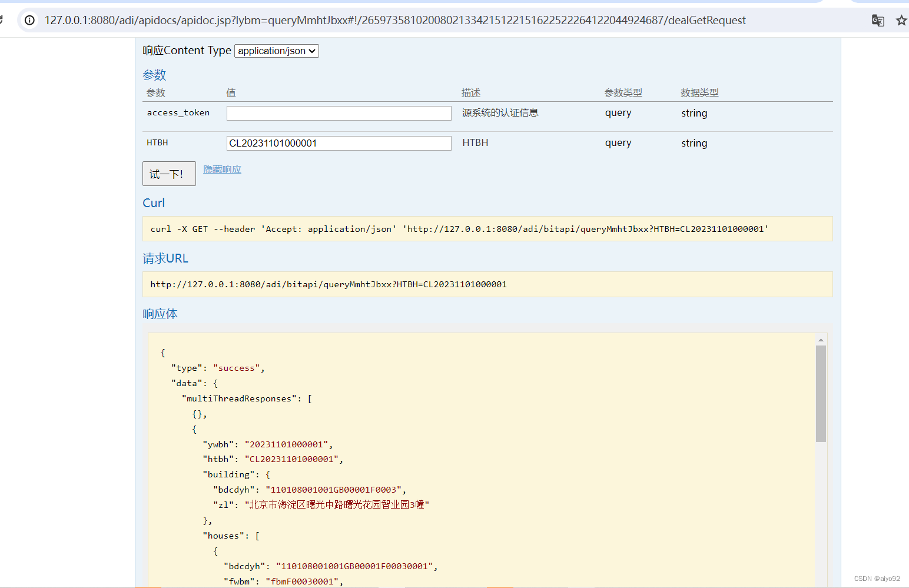Click the 隐藏响应 link
The width and height of the screenshot is (909, 588).
(222, 170)
